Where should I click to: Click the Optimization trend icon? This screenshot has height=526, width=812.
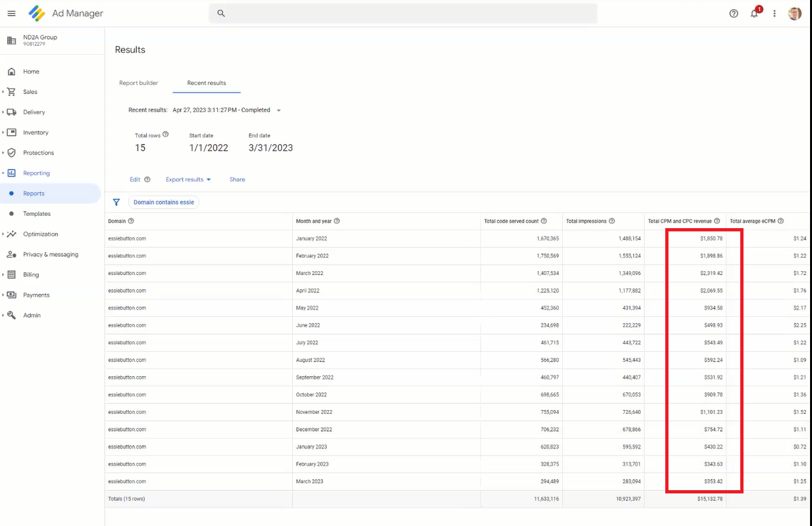[x=11, y=234]
